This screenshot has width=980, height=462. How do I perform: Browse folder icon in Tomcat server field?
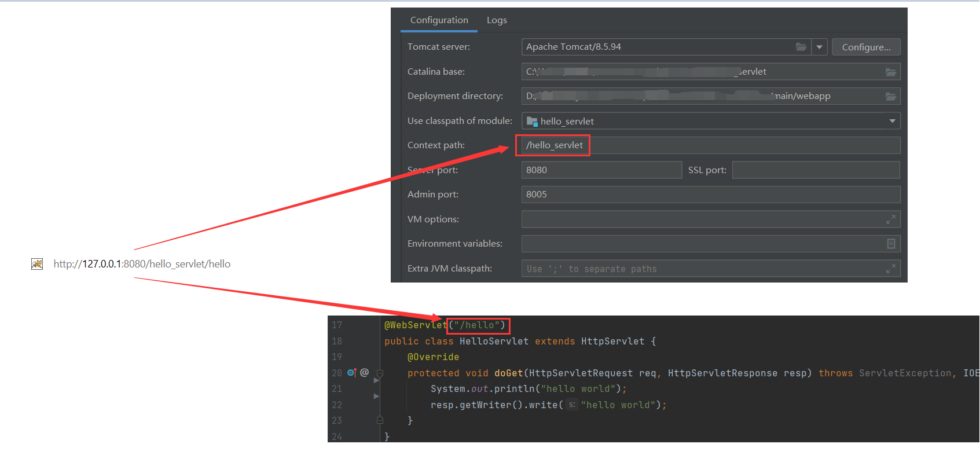(x=801, y=47)
